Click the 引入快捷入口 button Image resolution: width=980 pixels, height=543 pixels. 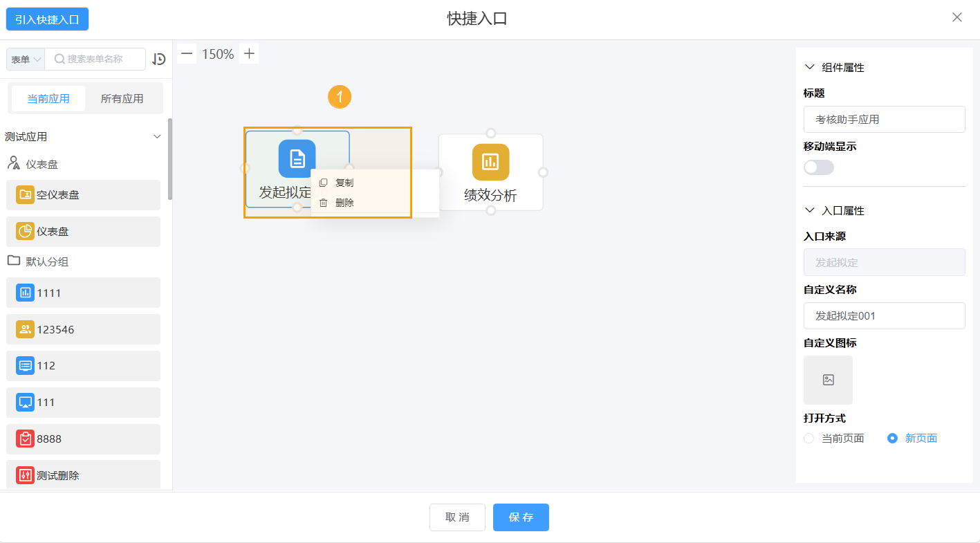coord(46,19)
